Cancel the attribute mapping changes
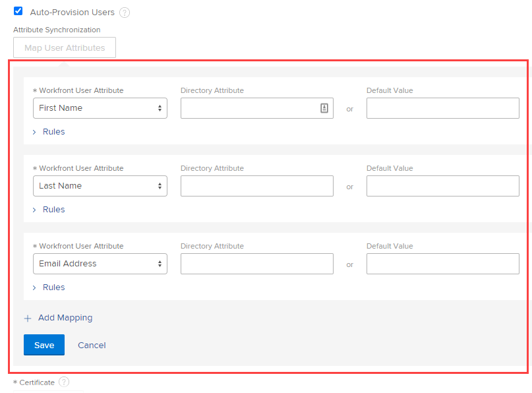Image resolution: width=532 pixels, height=393 pixels. point(92,345)
